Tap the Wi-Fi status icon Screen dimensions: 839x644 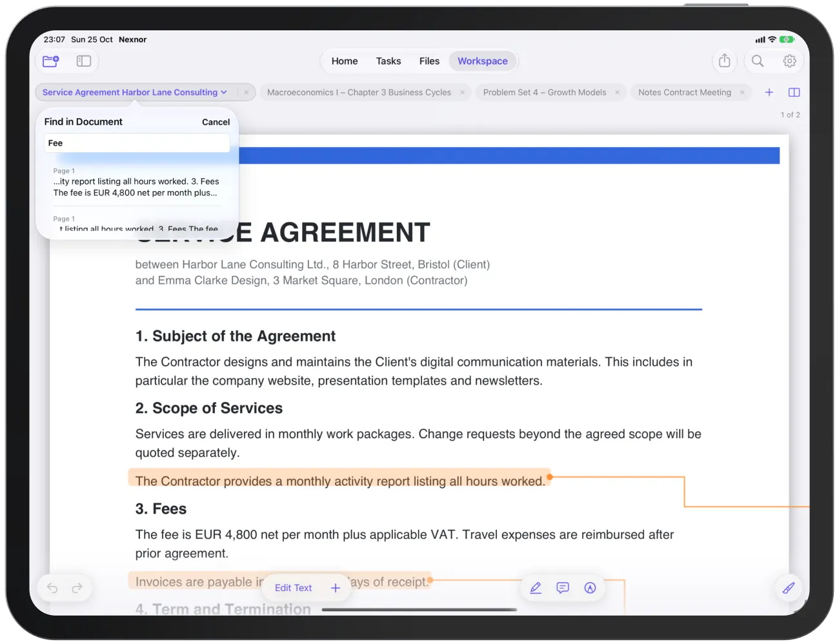coord(772,39)
